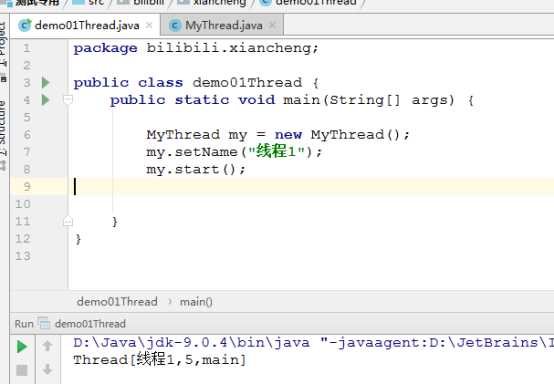Close the demo01Thread.java tab

(x=149, y=25)
